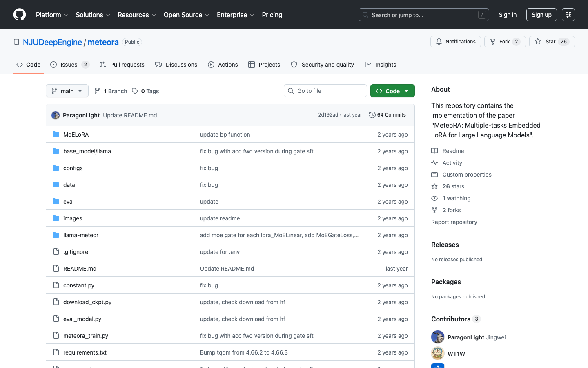This screenshot has width=588, height=368.
Task: Open the eval_model.py file
Action: click(x=82, y=319)
